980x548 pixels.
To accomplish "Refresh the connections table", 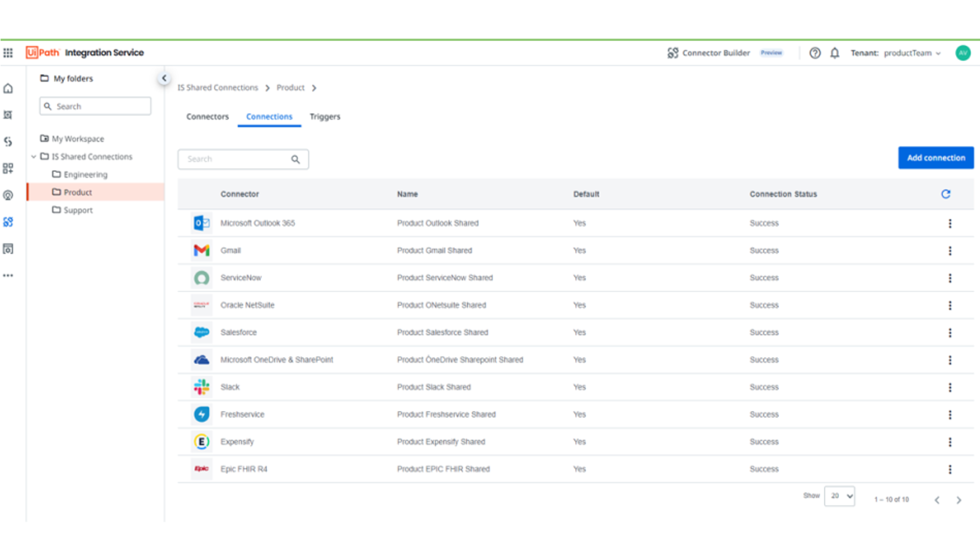I will 945,194.
